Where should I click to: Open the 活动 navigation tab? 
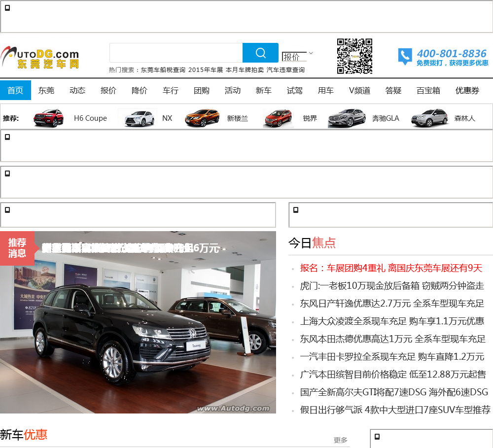[233, 90]
